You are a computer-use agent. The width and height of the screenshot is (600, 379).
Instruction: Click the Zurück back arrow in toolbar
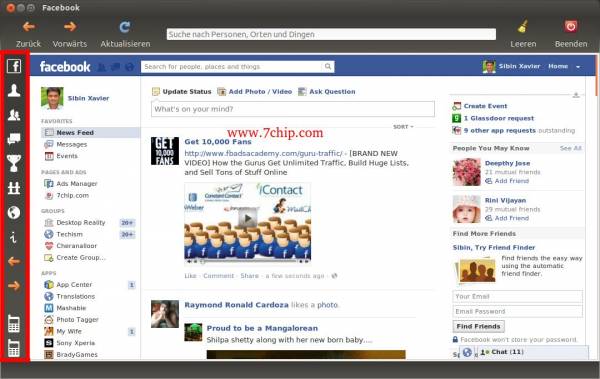tap(29, 26)
